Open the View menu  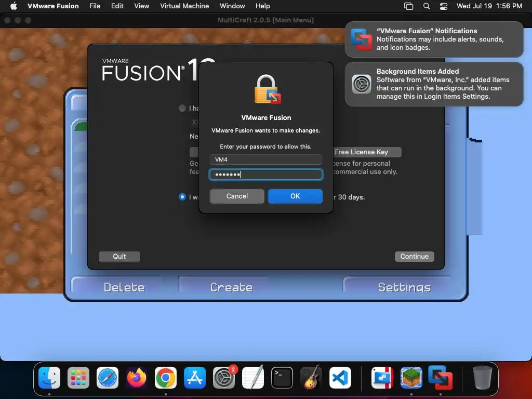pos(141,6)
